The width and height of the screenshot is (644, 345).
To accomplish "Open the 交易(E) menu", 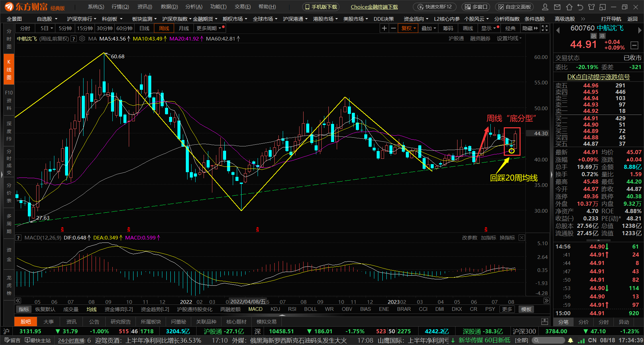I will coord(243,7).
